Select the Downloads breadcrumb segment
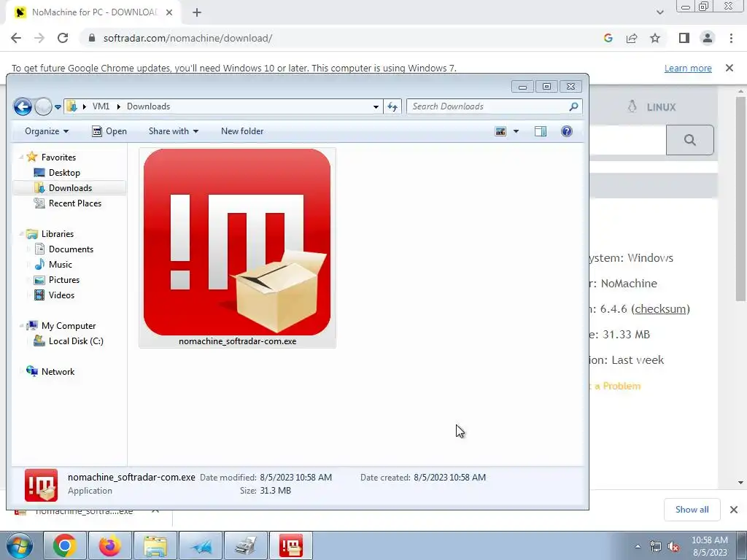747x560 pixels. (x=148, y=106)
